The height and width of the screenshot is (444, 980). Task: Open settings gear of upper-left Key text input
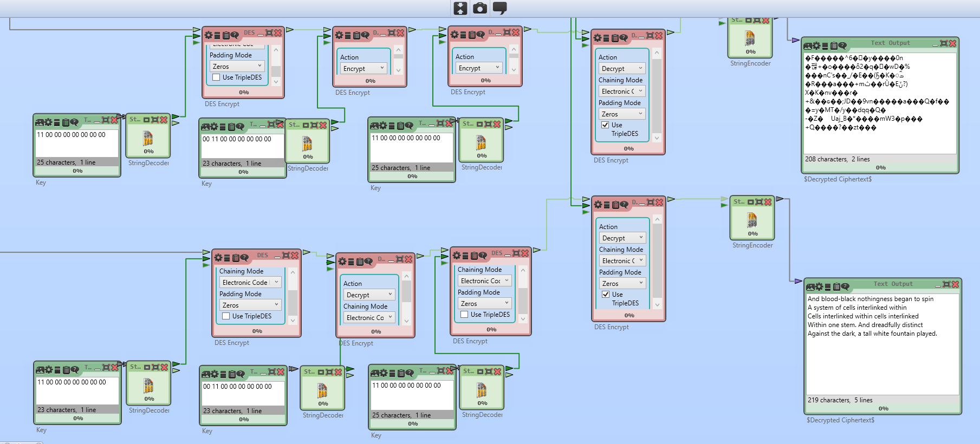(48, 122)
